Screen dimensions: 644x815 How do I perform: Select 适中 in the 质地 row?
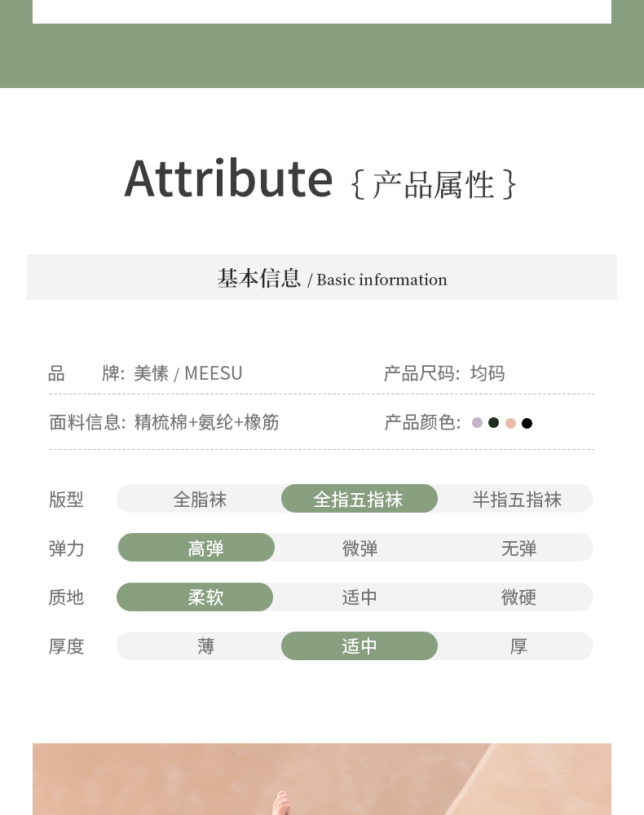click(x=359, y=597)
